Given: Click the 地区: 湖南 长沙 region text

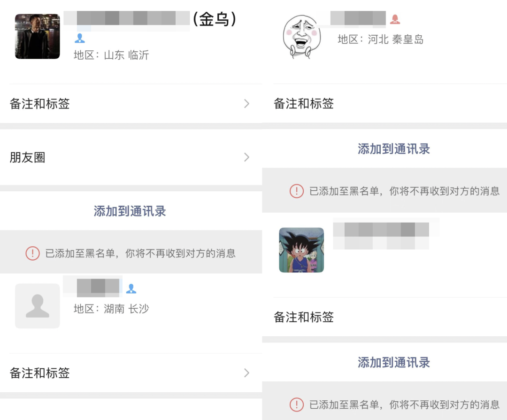Looking at the screenshot, I should [111, 309].
